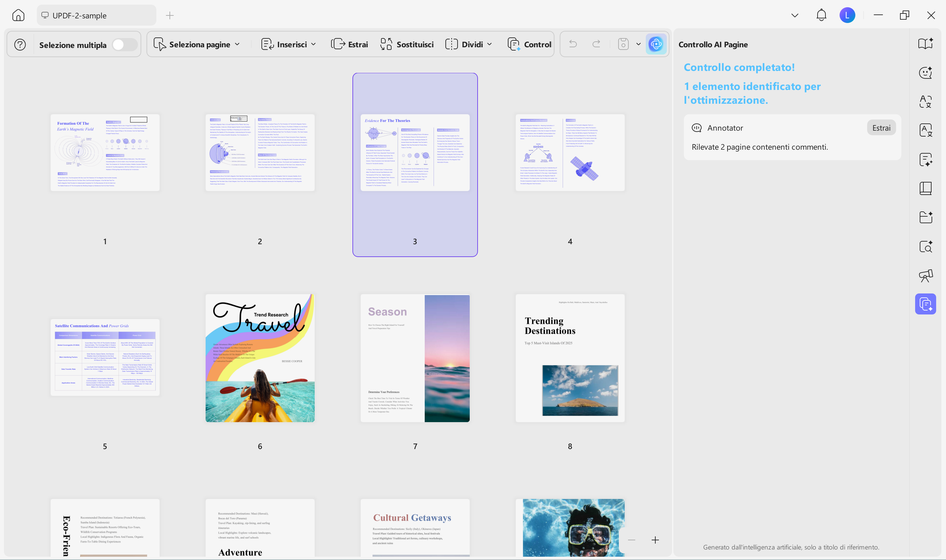The image size is (946, 560).
Task: Click the home icon
Action: [18, 15]
